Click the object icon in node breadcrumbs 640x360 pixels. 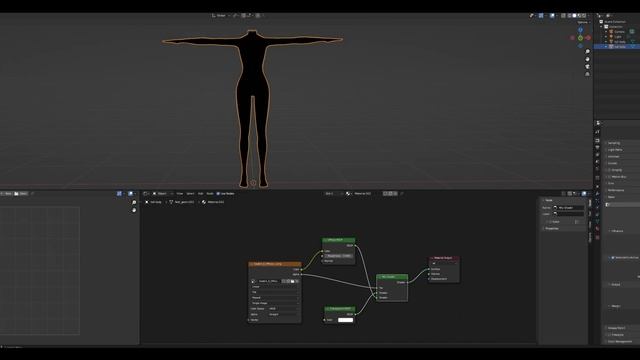pos(147,202)
